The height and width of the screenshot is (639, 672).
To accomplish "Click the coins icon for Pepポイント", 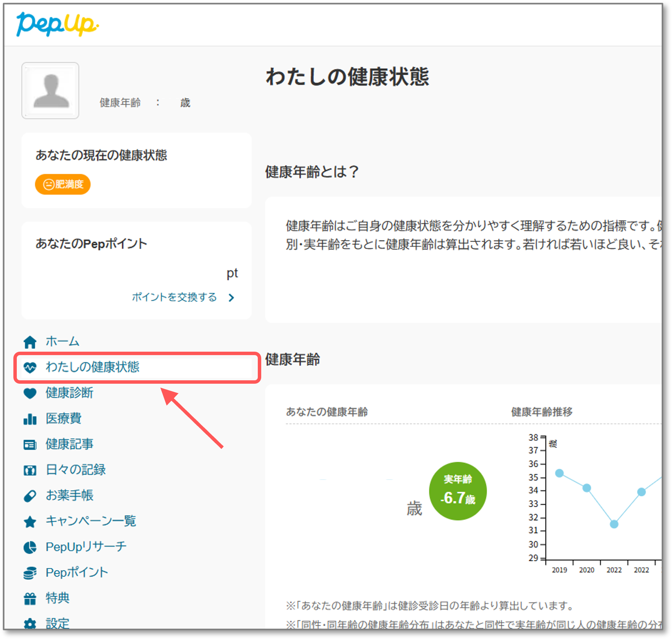I will [x=30, y=573].
